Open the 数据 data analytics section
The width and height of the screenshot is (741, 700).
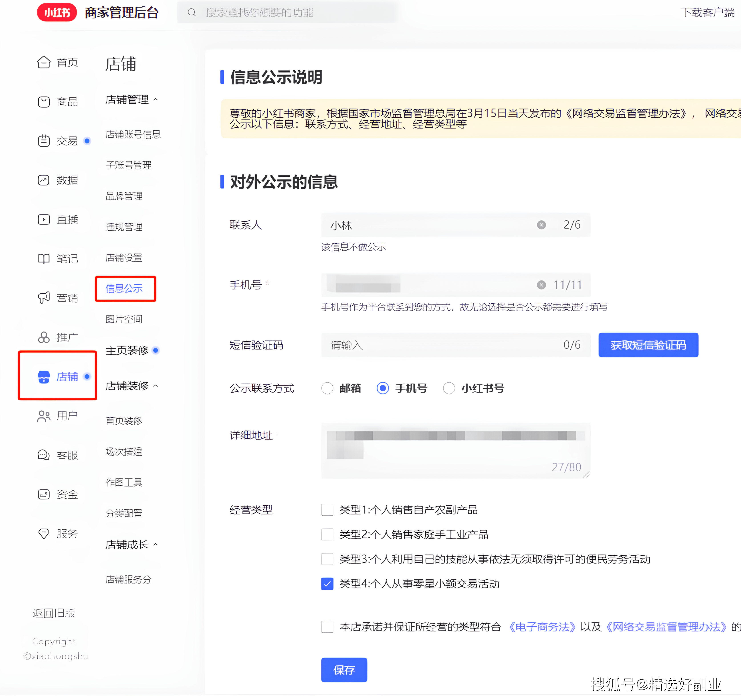[67, 180]
